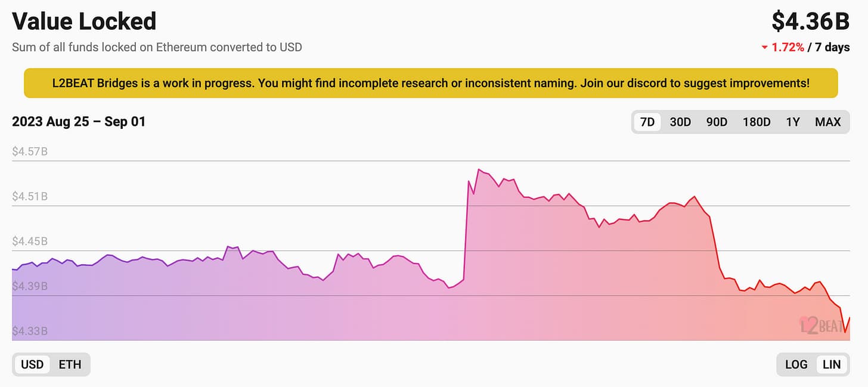868x387 pixels.
Task: Switch to the 1Y range
Action: [792, 122]
